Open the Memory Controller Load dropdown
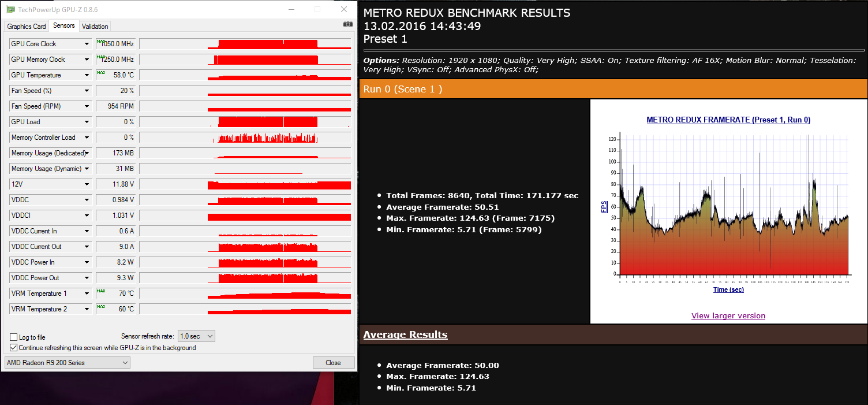Image resolution: width=868 pixels, height=405 pixels. click(x=87, y=138)
